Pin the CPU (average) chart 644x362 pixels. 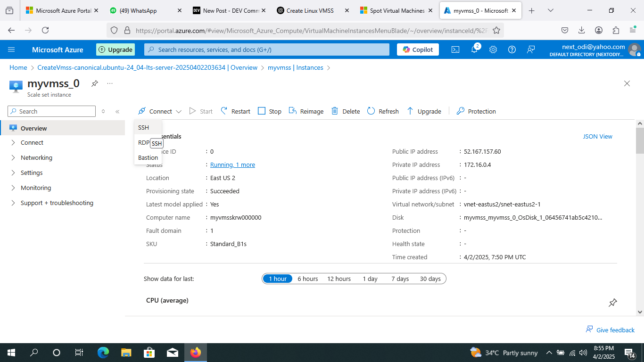613,303
